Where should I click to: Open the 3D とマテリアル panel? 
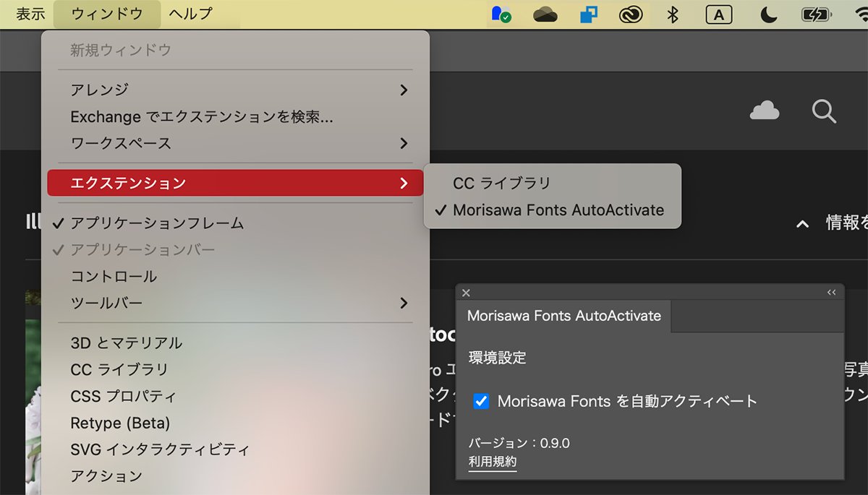235,343
